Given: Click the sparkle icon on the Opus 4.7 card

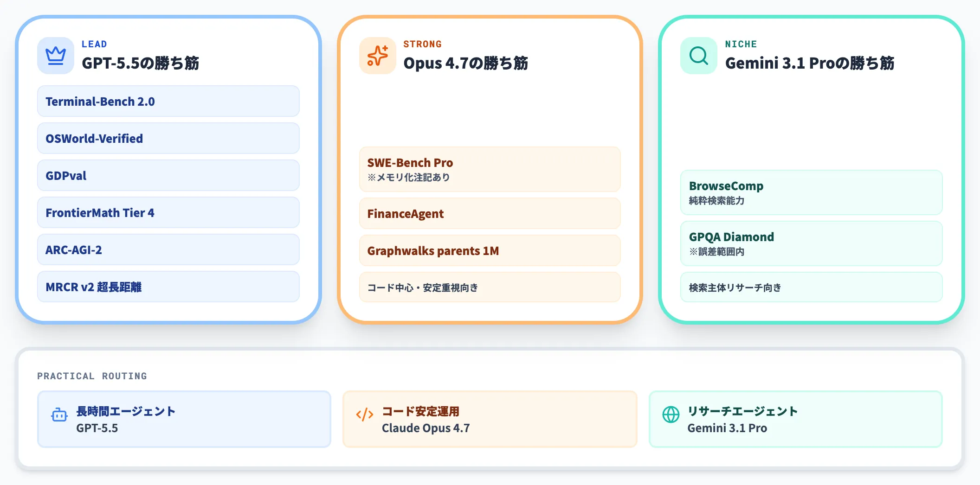Looking at the screenshot, I should (377, 56).
